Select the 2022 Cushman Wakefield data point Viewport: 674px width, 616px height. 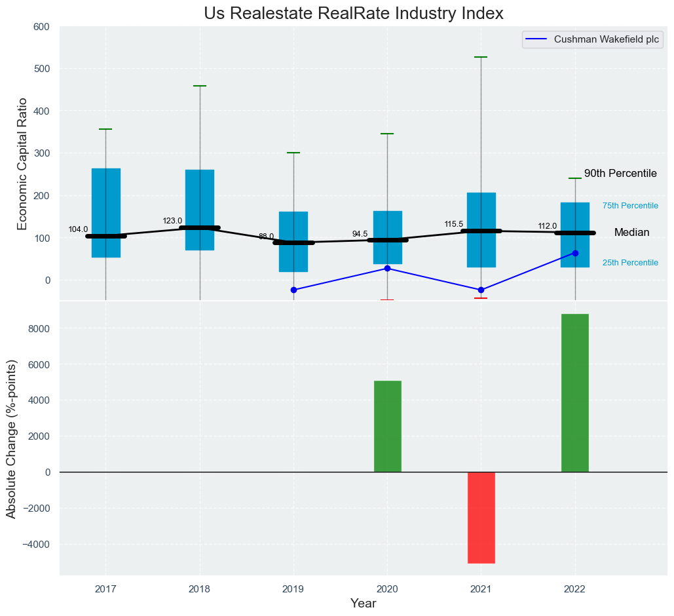tap(575, 253)
